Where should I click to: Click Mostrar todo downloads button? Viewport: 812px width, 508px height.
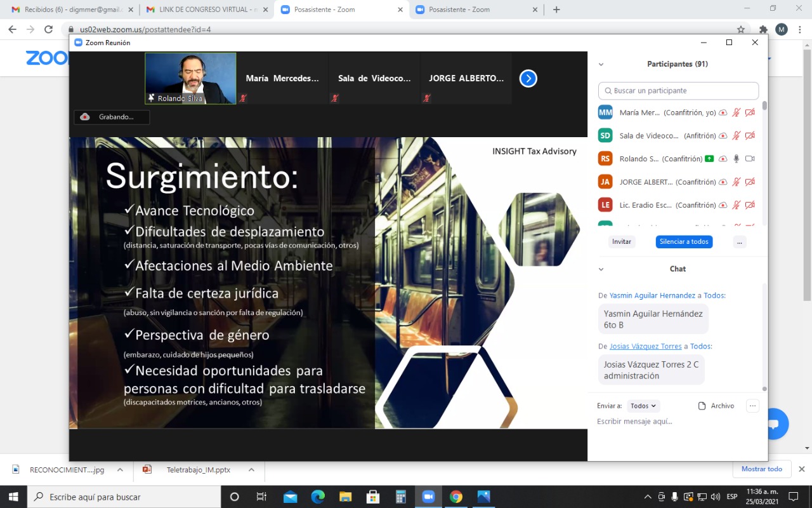762,469
